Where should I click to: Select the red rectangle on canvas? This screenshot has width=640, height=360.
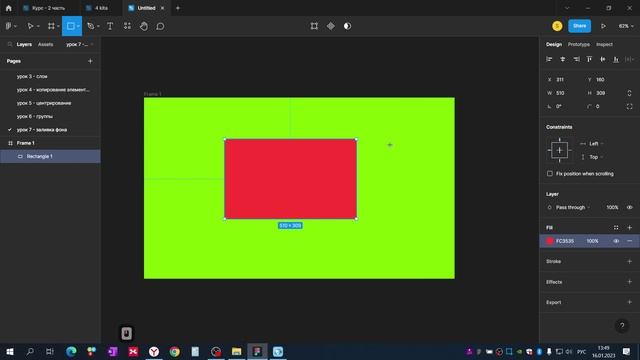[291, 179]
